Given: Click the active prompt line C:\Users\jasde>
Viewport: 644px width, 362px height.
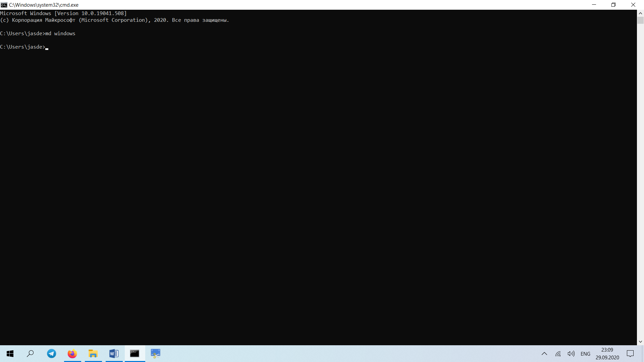Looking at the screenshot, I should coord(22,47).
